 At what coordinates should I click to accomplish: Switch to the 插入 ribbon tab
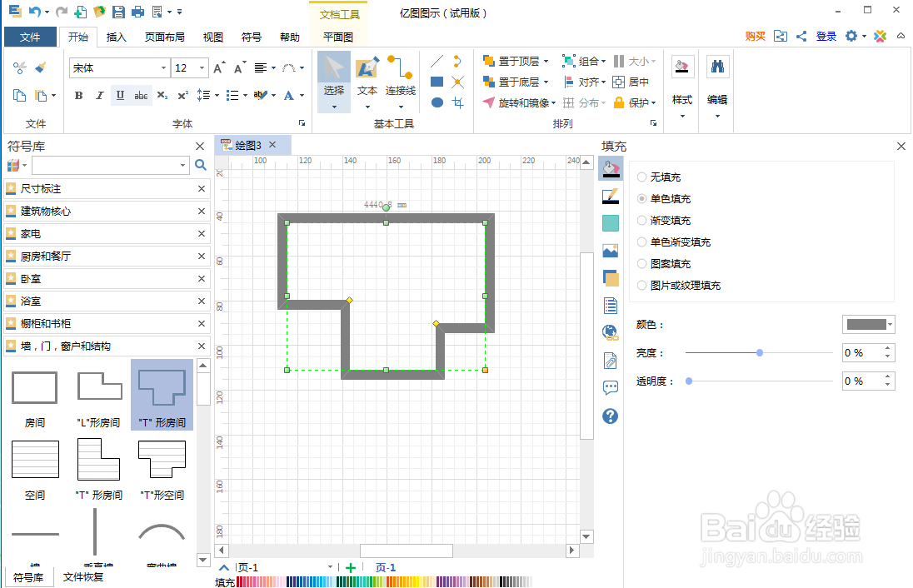pyautogui.click(x=116, y=37)
